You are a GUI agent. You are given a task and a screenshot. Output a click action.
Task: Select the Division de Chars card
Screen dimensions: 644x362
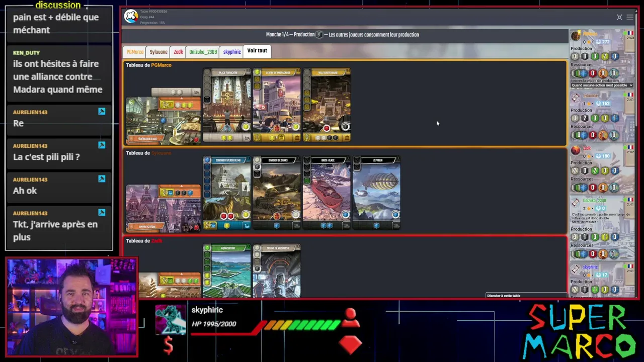click(277, 194)
